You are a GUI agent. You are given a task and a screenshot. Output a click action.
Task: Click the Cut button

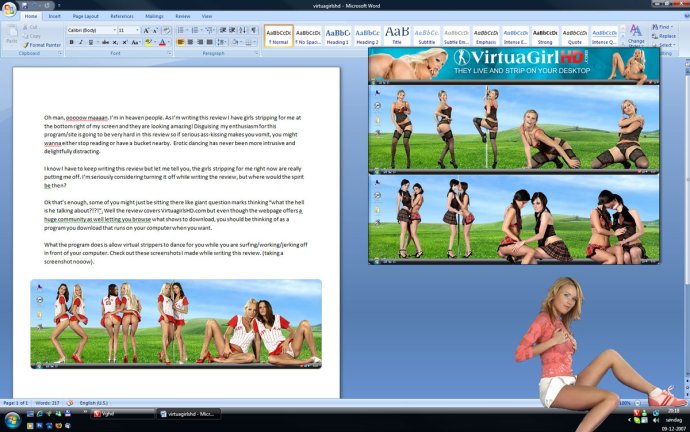[32, 27]
